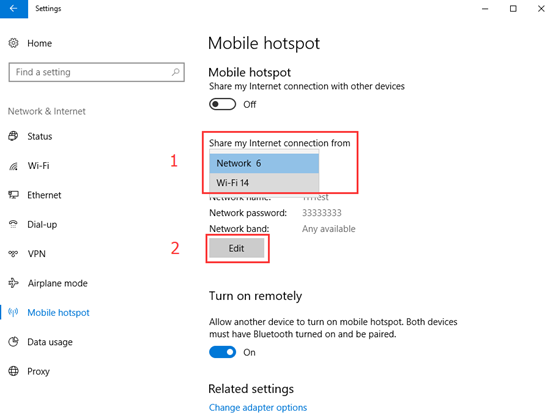Click the search magnifier icon

pos(175,72)
